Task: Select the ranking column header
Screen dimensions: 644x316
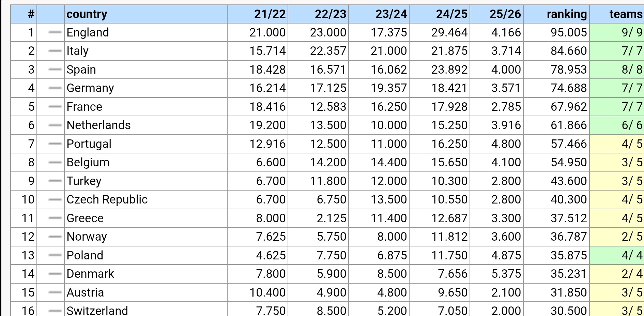Action: click(x=567, y=14)
